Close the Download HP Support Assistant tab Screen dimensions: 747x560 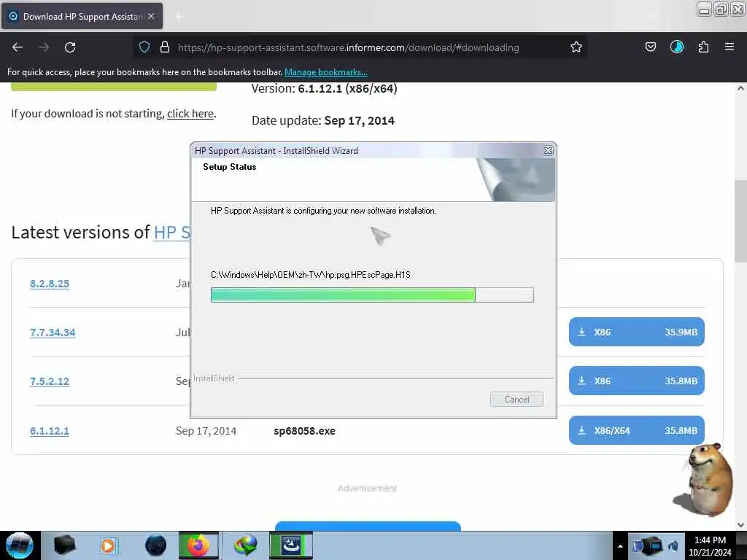point(151,16)
